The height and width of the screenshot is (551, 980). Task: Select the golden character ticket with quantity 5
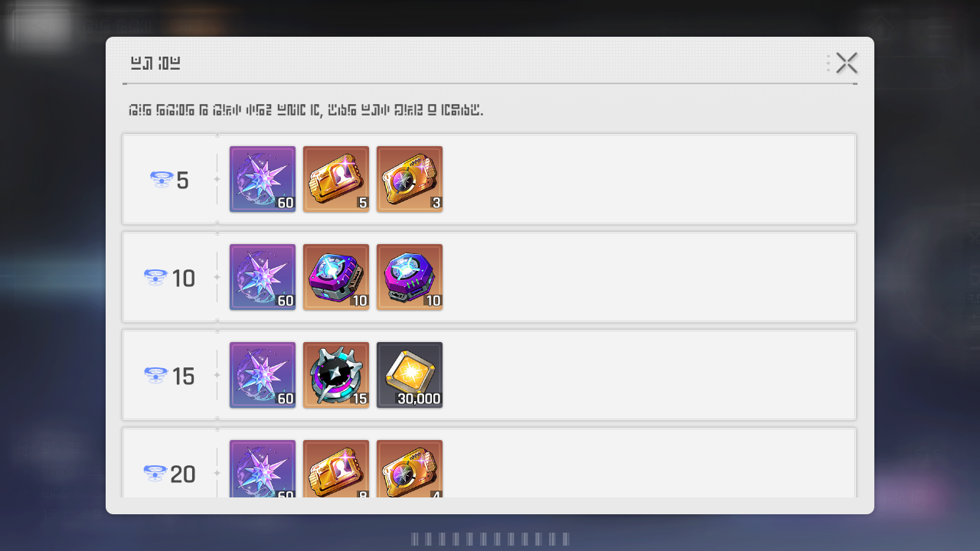point(336,179)
